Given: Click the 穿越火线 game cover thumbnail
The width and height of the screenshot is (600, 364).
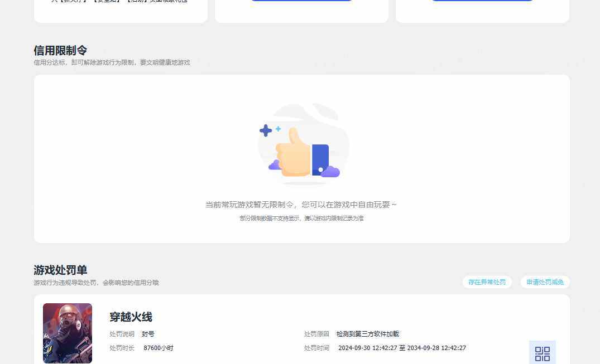Looking at the screenshot, I should [68, 333].
